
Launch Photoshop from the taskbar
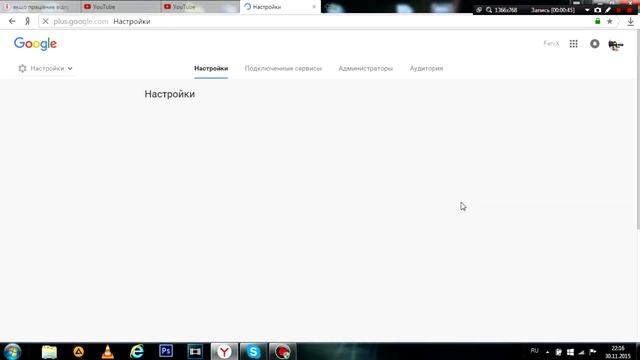[x=166, y=351]
